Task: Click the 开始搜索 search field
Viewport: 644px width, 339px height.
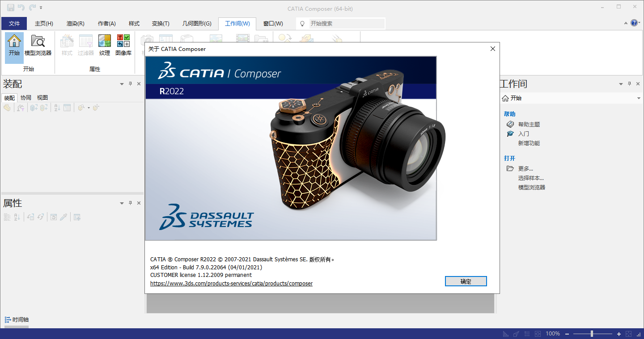Action: [346, 23]
